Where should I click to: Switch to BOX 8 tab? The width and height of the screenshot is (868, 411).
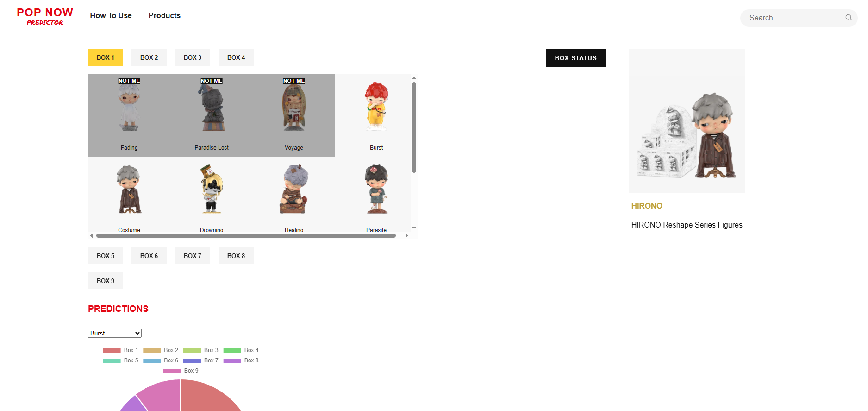[236, 256]
